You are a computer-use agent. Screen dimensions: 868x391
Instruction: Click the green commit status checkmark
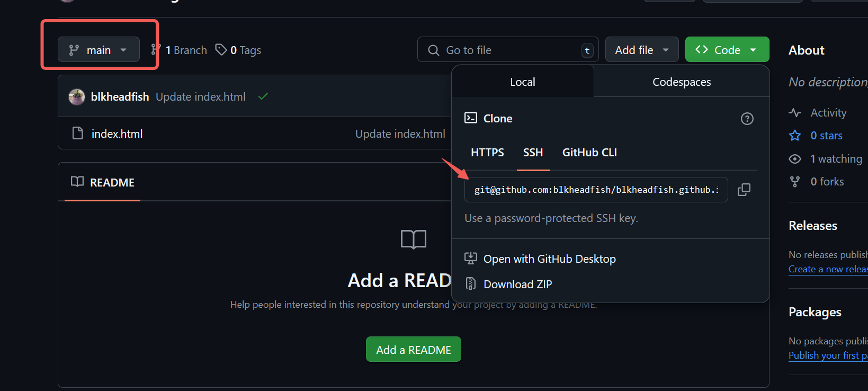263,96
